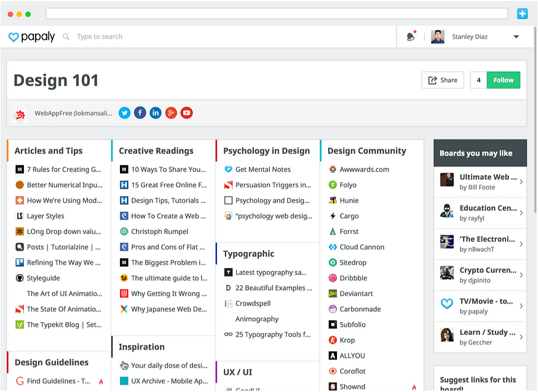Click the Google Plus share icon
Viewport: 538px width, 392px height.
point(171,113)
